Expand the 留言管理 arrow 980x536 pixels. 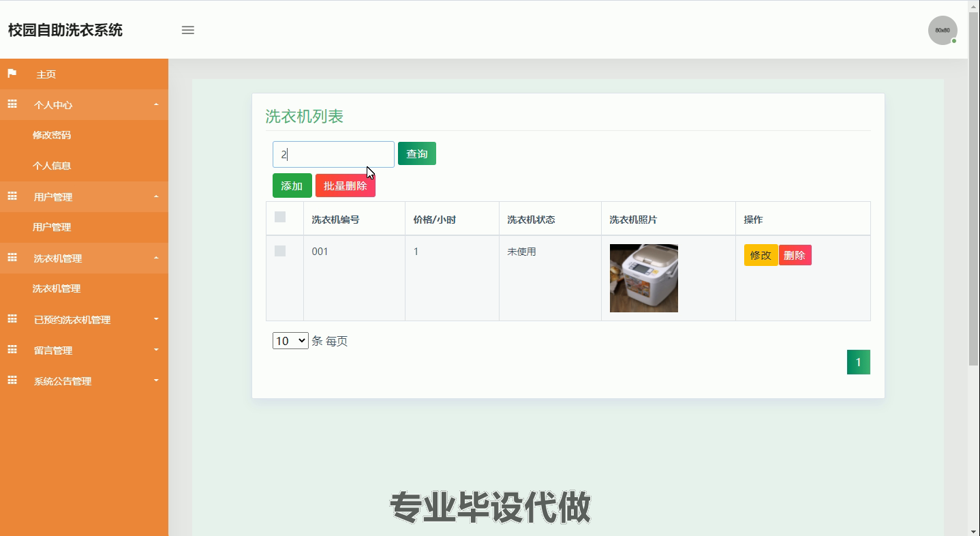click(x=156, y=350)
